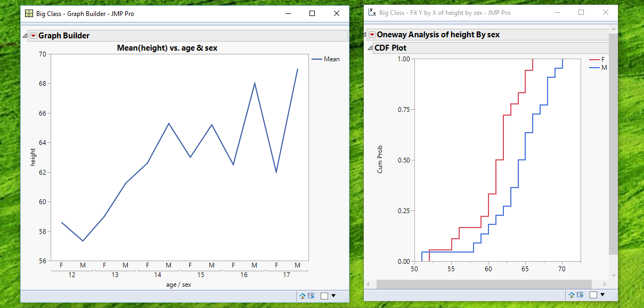This screenshot has height=308, width=644.
Task: Open the JMP Home window from the Oneway window
Action: (x=572, y=294)
